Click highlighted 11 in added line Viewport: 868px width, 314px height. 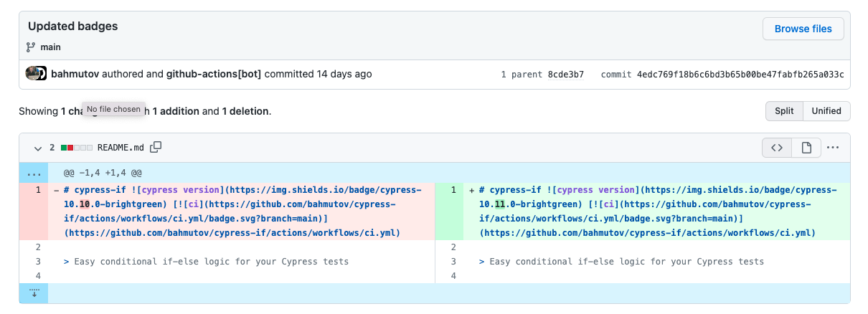(x=499, y=204)
